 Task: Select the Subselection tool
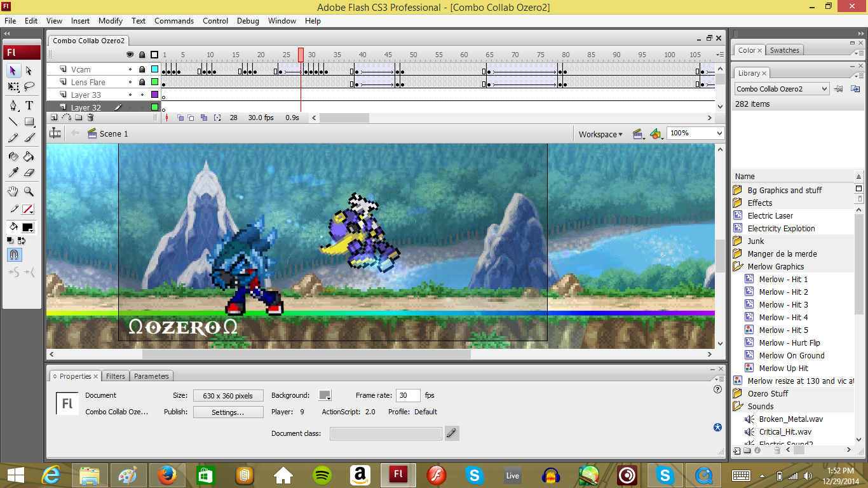click(29, 71)
